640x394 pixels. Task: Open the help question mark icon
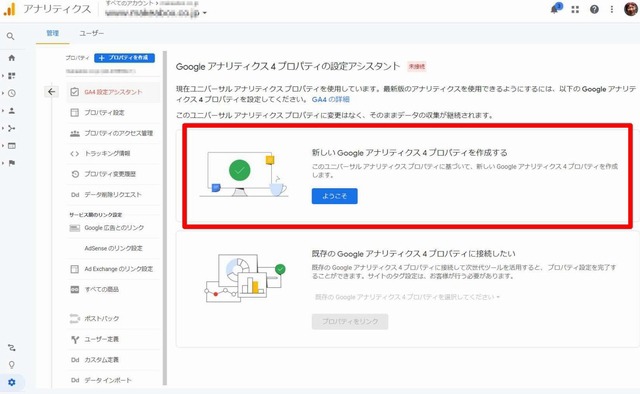click(594, 9)
